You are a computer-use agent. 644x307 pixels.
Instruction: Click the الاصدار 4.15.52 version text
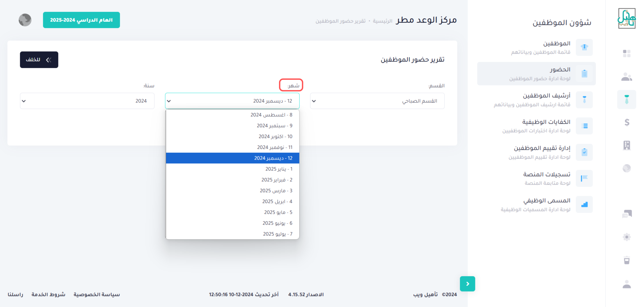coord(306,294)
